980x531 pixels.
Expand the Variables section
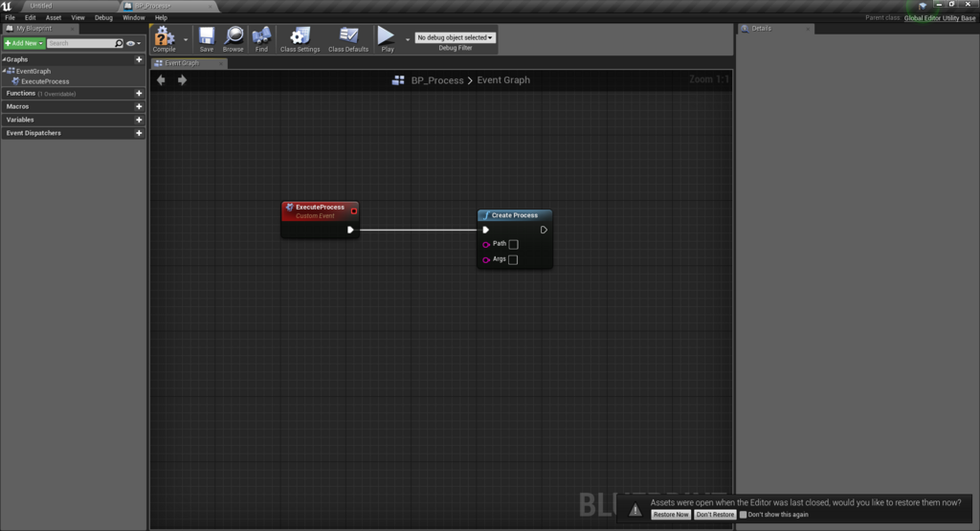click(x=20, y=120)
